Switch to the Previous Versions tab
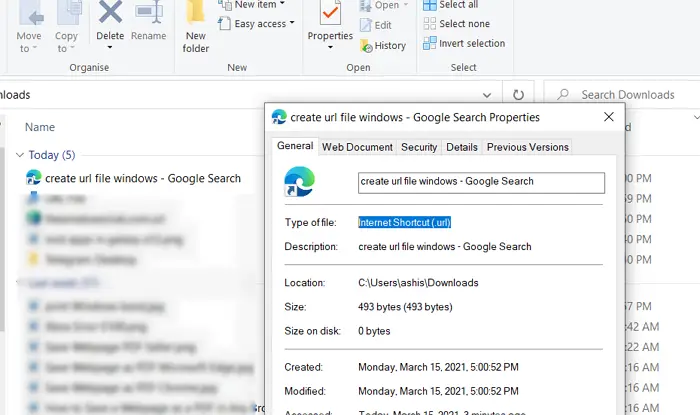This screenshot has width=700, height=415. 528,147
